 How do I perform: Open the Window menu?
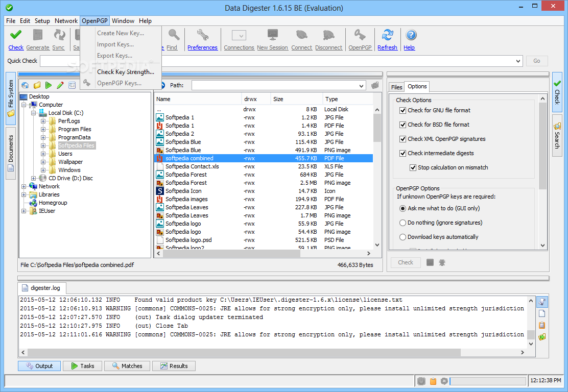click(x=123, y=21)
